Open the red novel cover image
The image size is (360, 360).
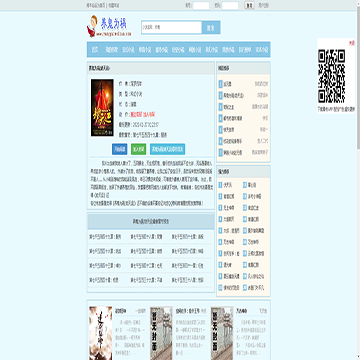[102, 107]
